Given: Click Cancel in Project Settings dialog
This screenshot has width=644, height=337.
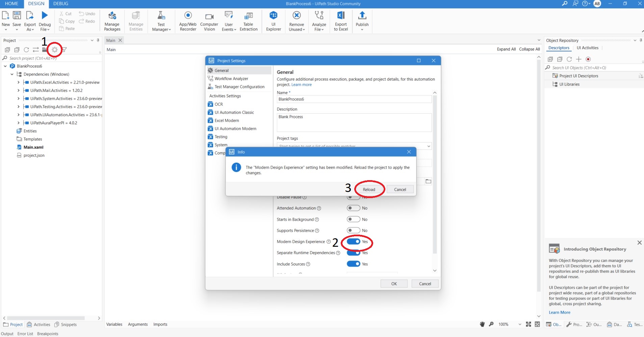Looking at the screenshot, I should (425, 284).
